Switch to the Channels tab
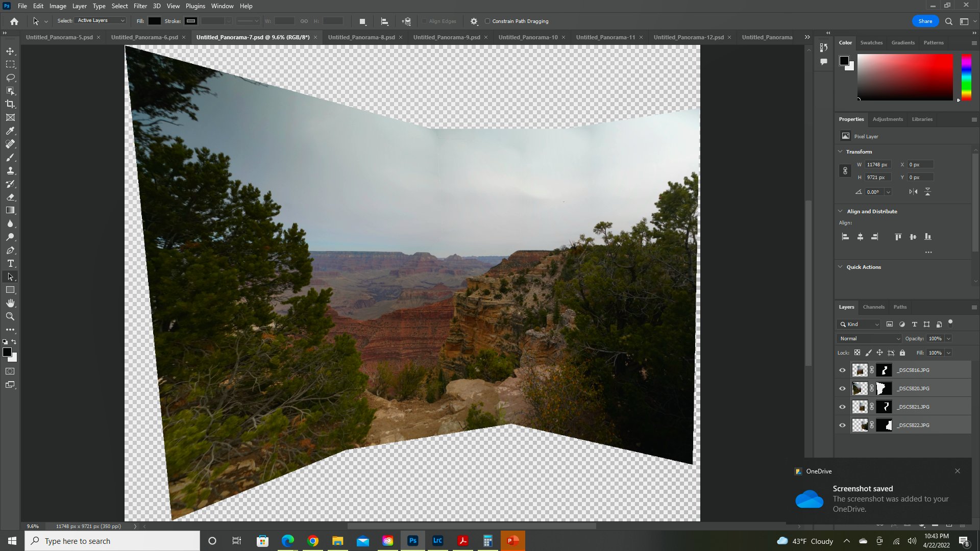 pyautogui.click(x=873, y=307)
